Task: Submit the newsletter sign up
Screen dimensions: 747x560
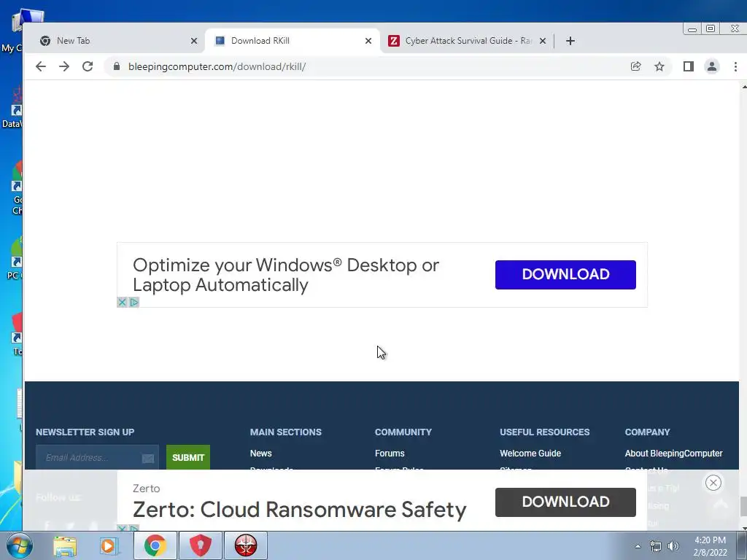Action: [188, 458]
